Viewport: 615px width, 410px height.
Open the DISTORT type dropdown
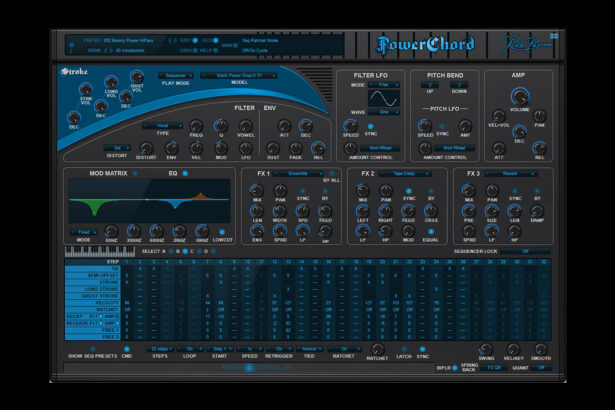(x=117, y=148)
